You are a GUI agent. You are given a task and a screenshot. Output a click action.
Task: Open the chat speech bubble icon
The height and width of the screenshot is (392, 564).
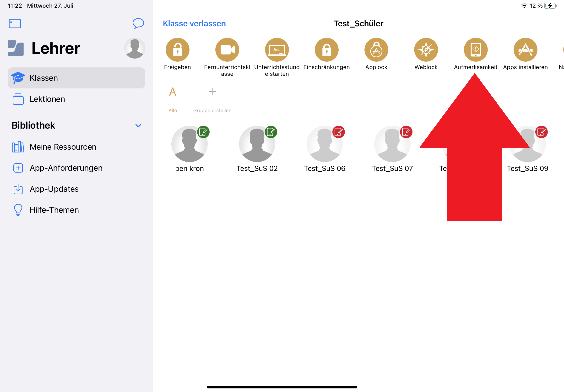coord(138,23)
